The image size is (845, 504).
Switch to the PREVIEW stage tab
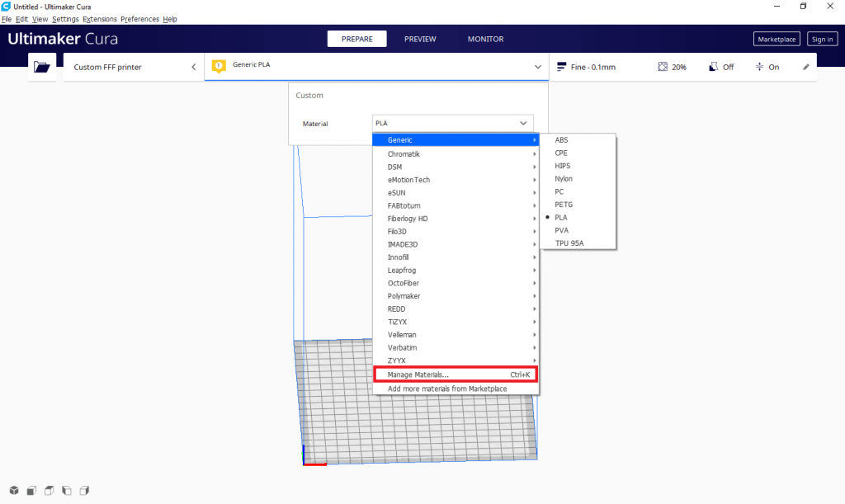(x=420, y=39)
